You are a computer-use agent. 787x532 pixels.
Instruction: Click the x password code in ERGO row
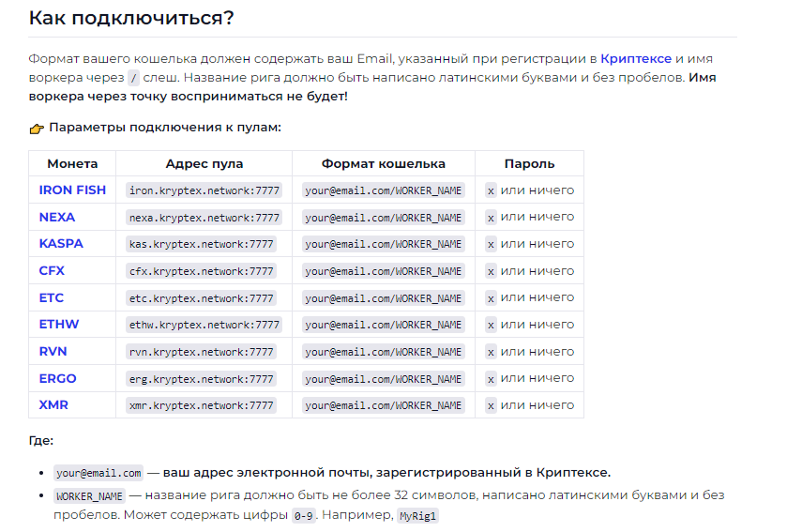pyautogui.click(x=491, y=379)
